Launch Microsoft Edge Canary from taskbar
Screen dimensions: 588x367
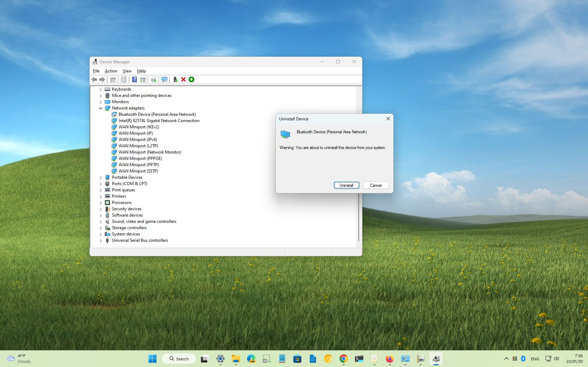click(251, 359)
